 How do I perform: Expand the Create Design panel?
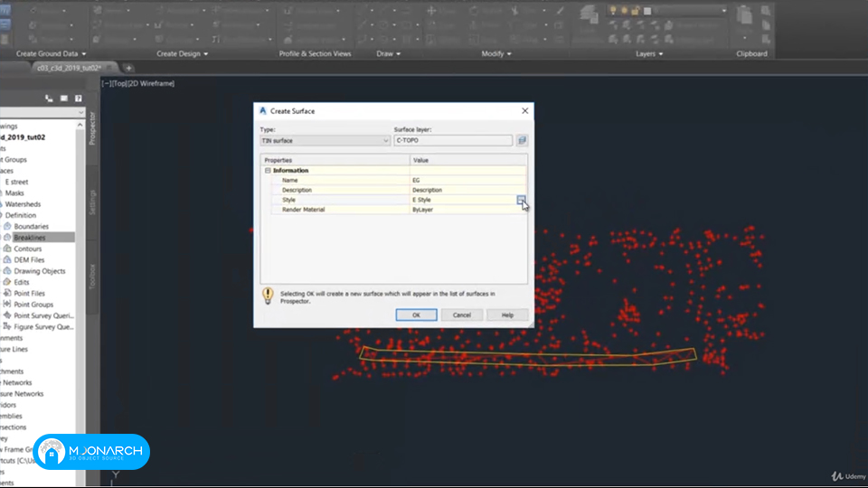(x=182, y=53)
